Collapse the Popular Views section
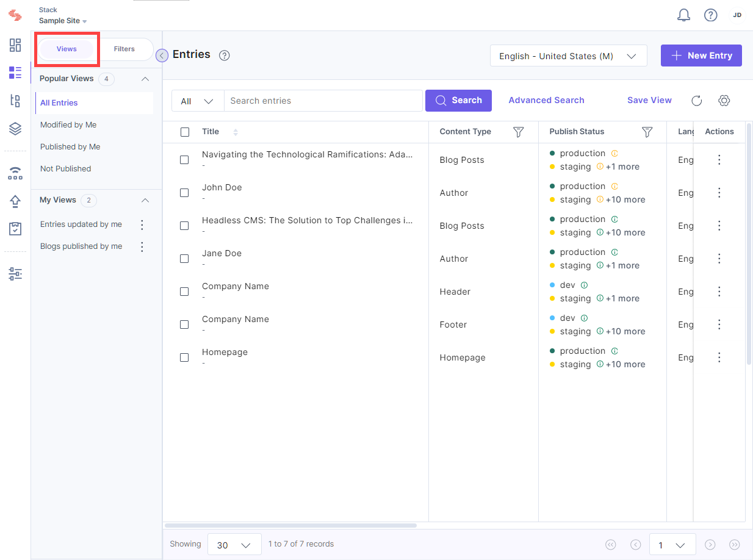The image size is (753, 560). [145, 79]
